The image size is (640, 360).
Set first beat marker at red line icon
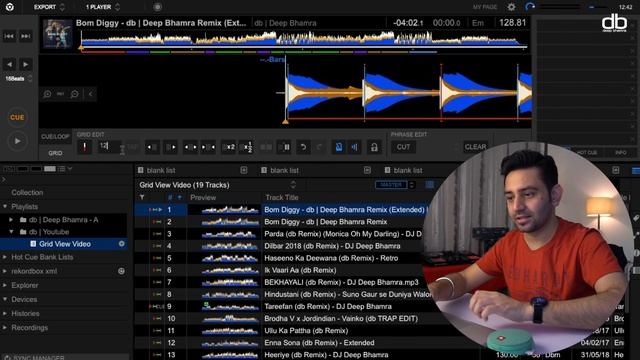[84, 147]
